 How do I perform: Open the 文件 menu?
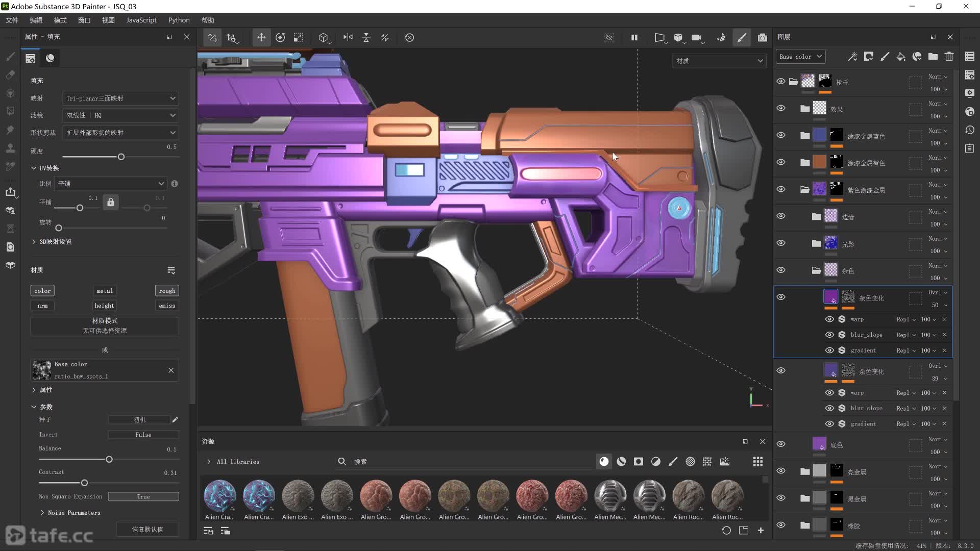click(12, 20)
